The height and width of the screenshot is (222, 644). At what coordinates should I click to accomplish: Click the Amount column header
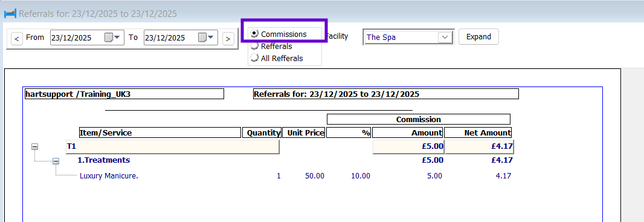(408, 133)
